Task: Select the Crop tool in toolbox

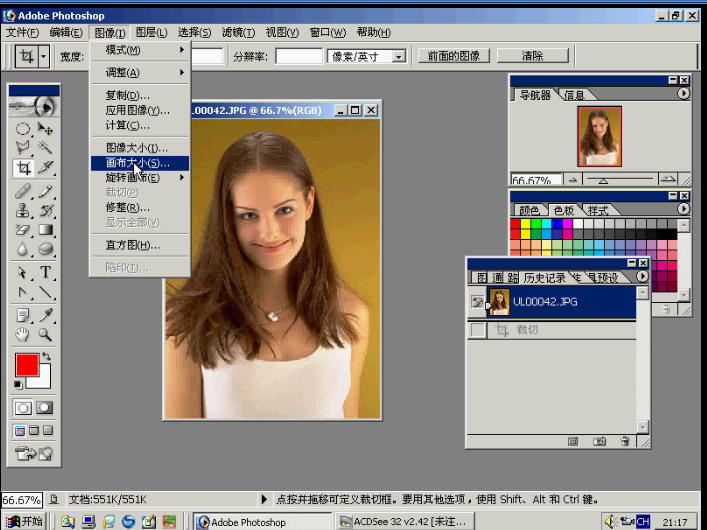Action: pyautogui.click(x=23, y=168)
